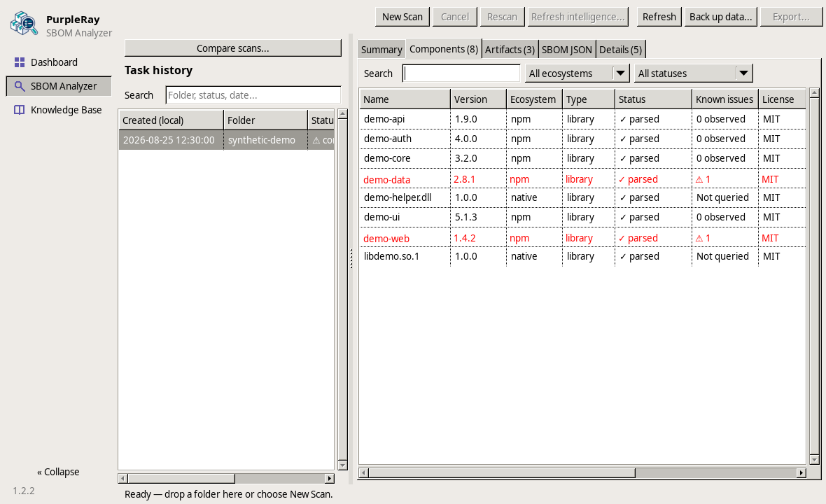Start a New Scan
826x504 pixels.
[x=402, y=17]
